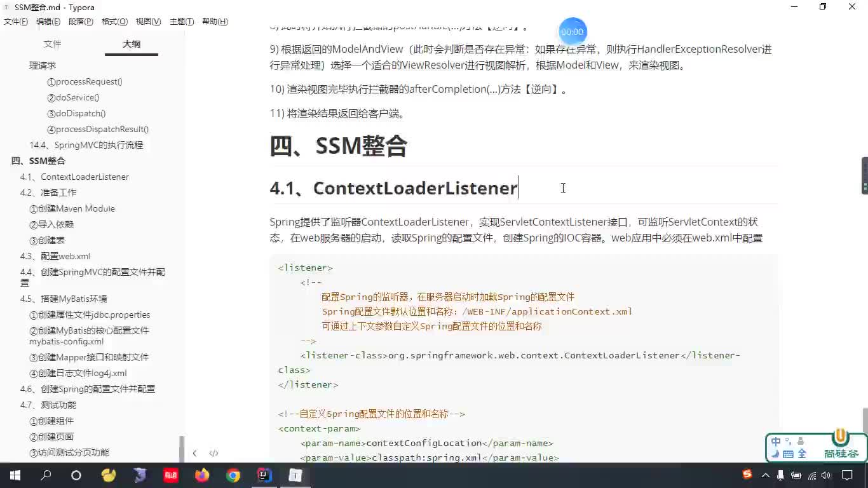The height and width of the screenshot is (488, 868).
Task: Select ②导入依赖 outline item
Action: click(51, 224)
